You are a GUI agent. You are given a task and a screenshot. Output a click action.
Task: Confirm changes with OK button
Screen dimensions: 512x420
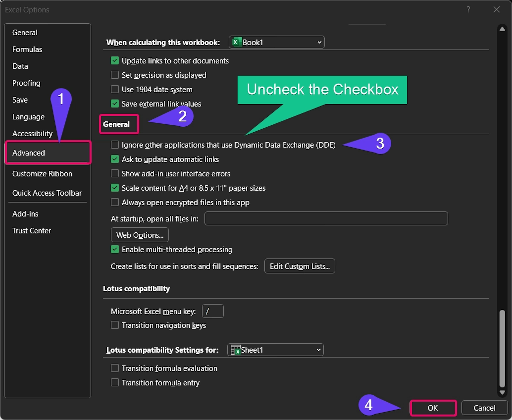tap(433, 408)
